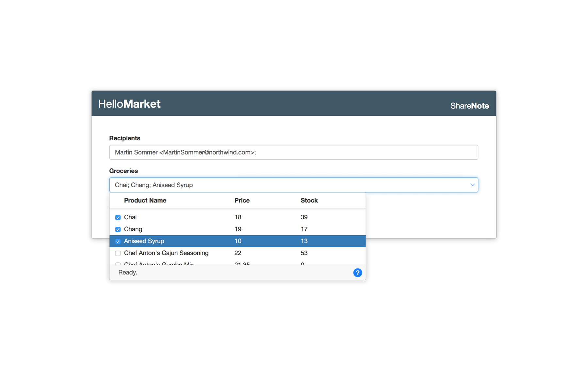588x372 pixels.
Task: Collapse the Groceries list using the chevron arrow
Action: click(472, 185)
